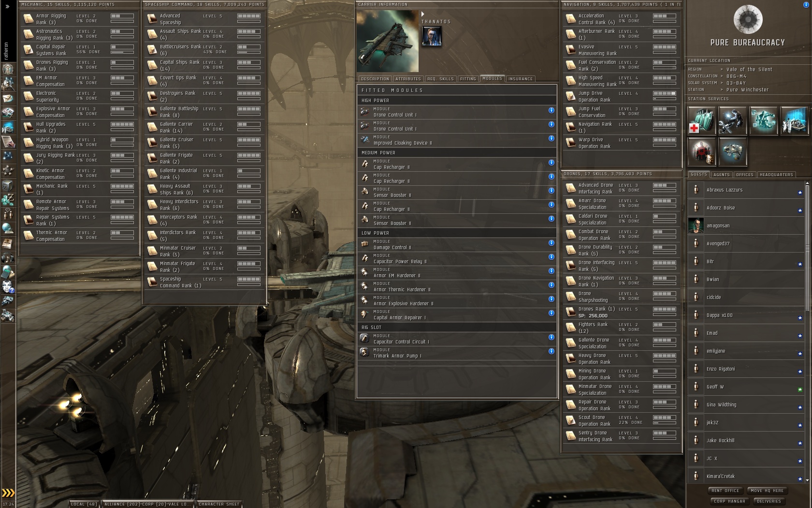Screen dimensions: 812x508
Task: Select the Warp Drive Operation skill row
Action: click(x=621, y=143)
